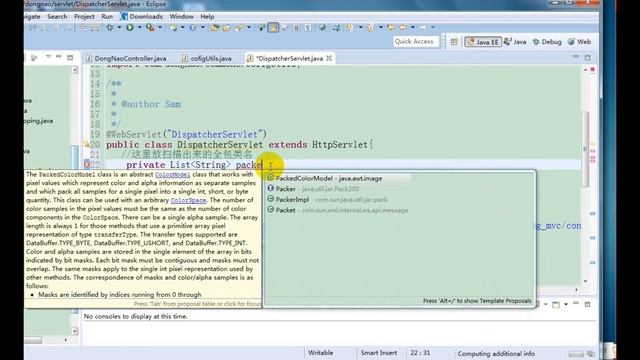The height and width of the screenshot is (360, 640).
Task: Click the Search flashlight icon in toolbar
Action: (239, 27)
